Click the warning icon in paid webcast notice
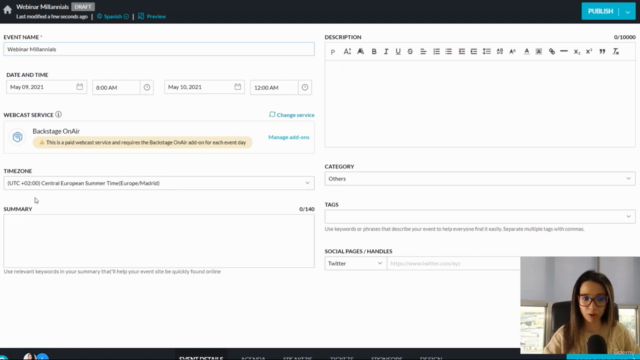Viewport: 640px width, 360px height. [42, 142]
